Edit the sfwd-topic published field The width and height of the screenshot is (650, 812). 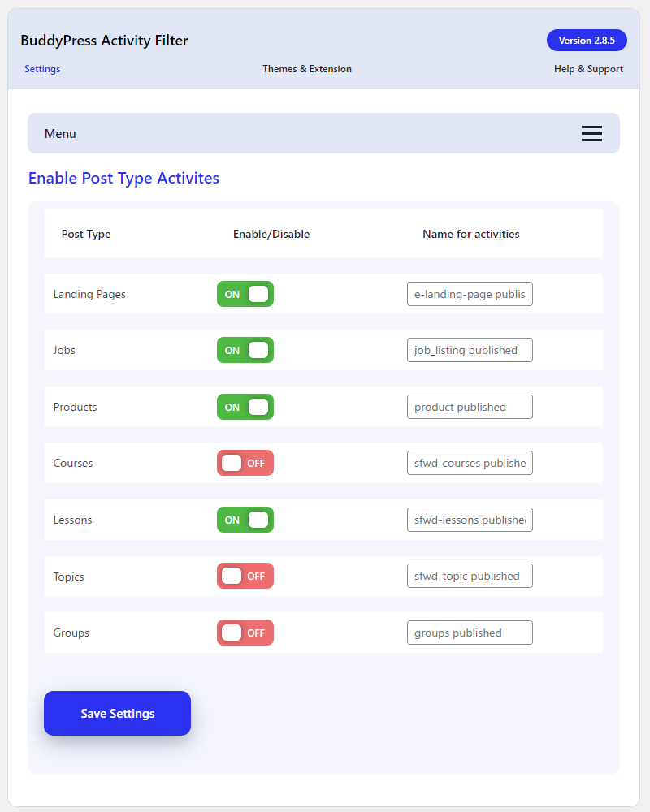point(470,576)
